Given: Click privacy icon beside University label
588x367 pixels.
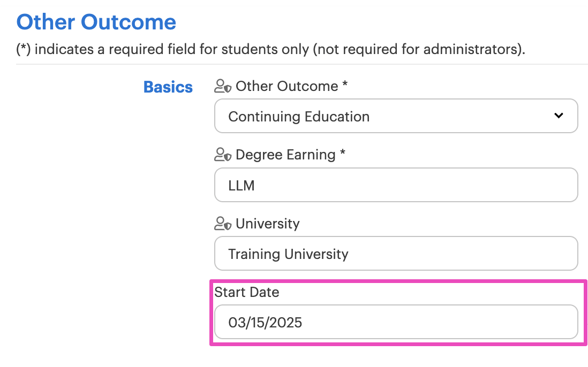Looking at the screenshot, I should tap(223, 224).
